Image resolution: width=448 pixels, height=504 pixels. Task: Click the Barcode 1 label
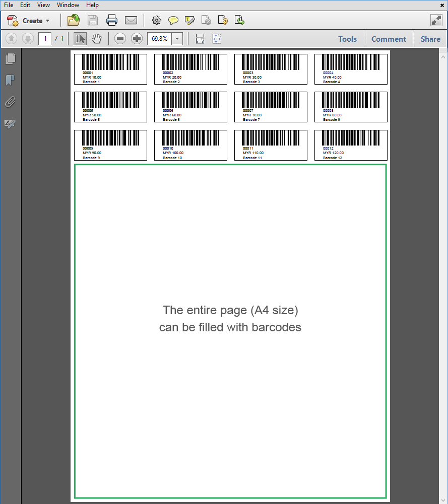pos(91,82)
